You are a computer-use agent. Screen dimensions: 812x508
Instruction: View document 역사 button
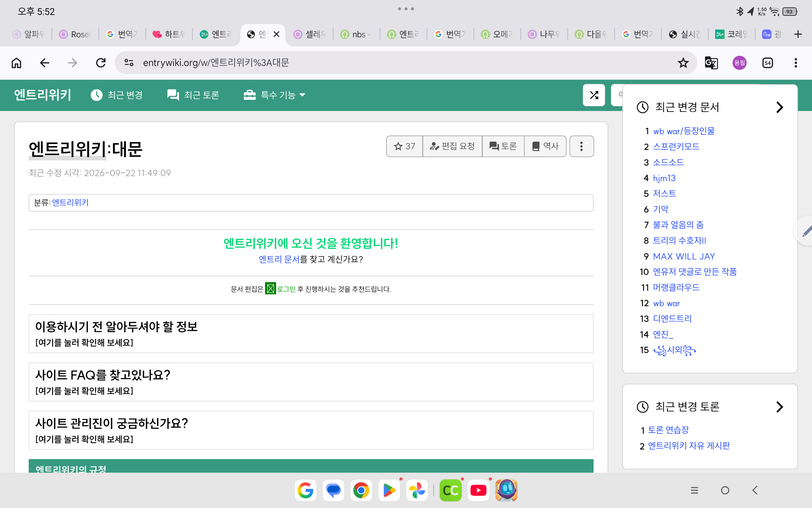pyautogui.click(x=545, y=146)
